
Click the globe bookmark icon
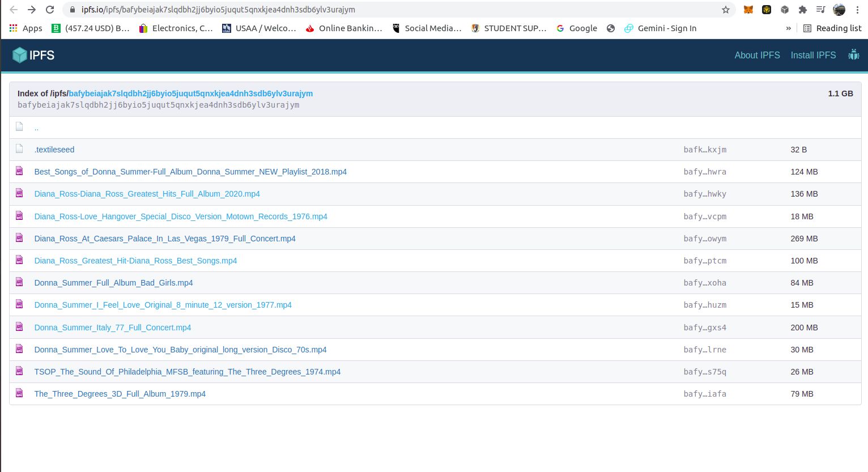click(x=611, y=28)
